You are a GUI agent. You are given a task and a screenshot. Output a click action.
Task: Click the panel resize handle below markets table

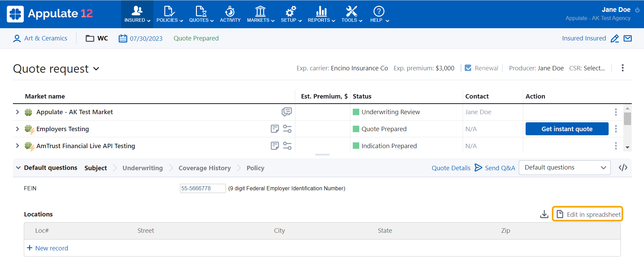click(322, 155)
